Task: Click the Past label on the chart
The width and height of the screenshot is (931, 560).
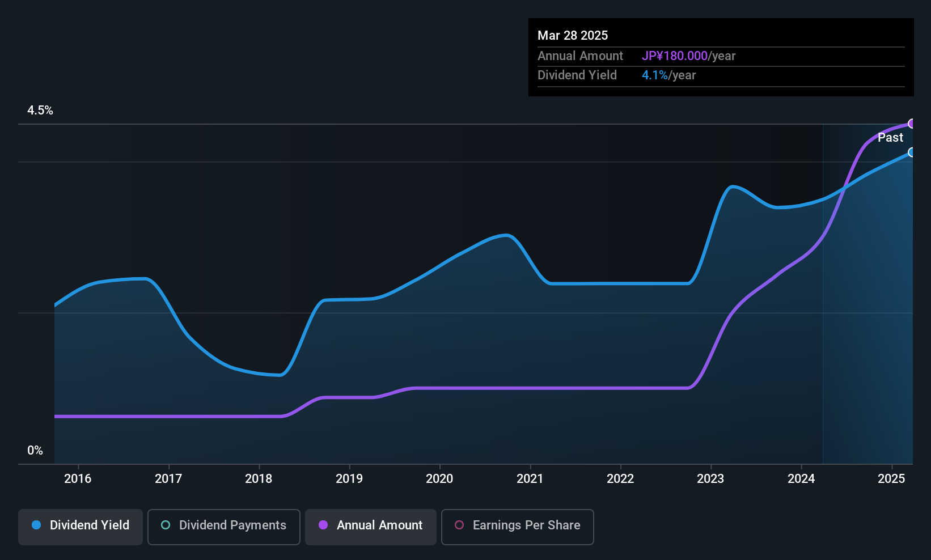Action: [x=890, y=138]
